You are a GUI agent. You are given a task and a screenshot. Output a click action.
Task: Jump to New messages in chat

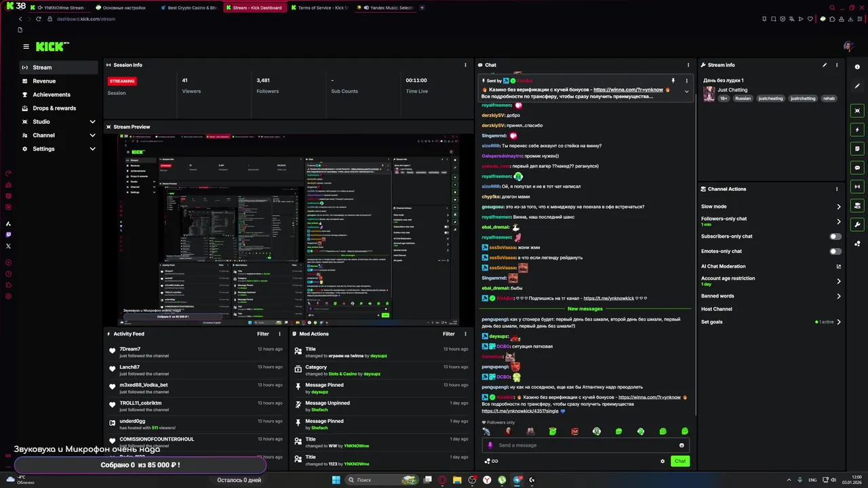pos(585,309)
